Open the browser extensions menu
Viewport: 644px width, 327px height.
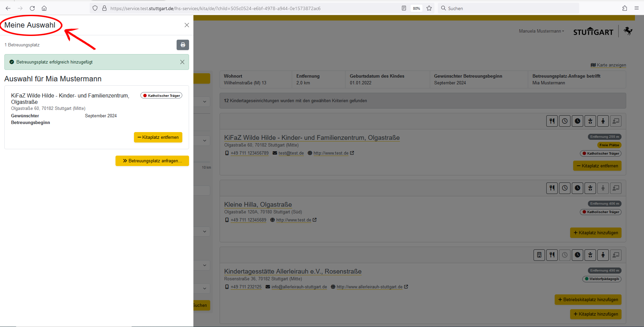[625, 8]
